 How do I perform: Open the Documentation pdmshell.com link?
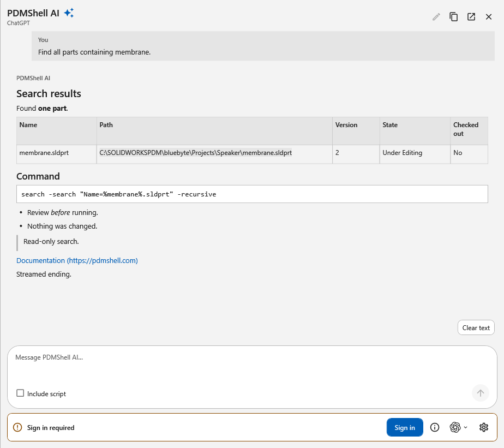77,260
